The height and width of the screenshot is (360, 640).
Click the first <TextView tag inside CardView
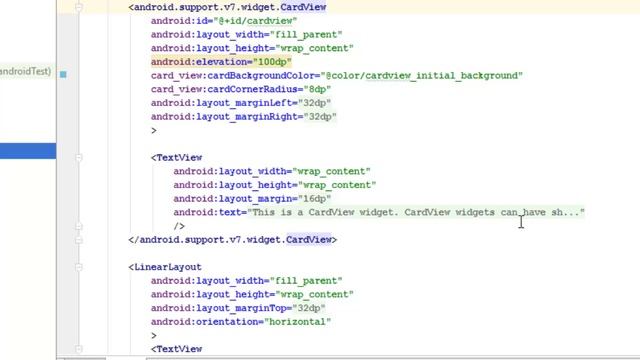pos(176,158)
